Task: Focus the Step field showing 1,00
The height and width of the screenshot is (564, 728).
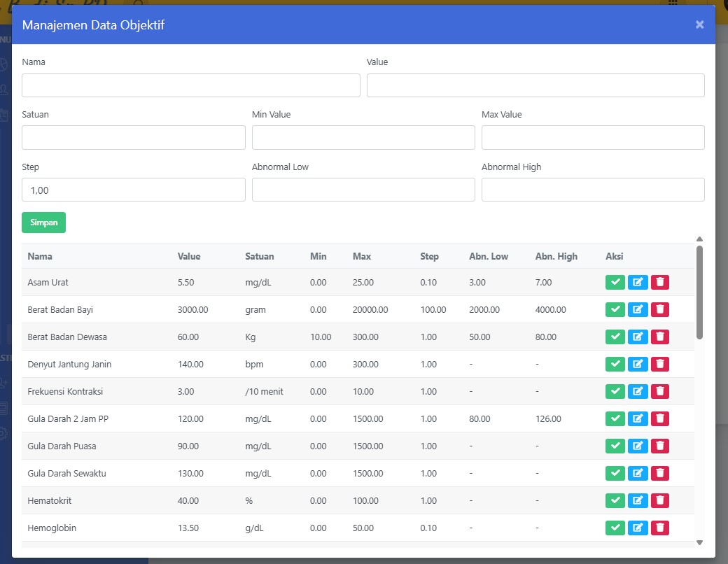Action: 133,190
